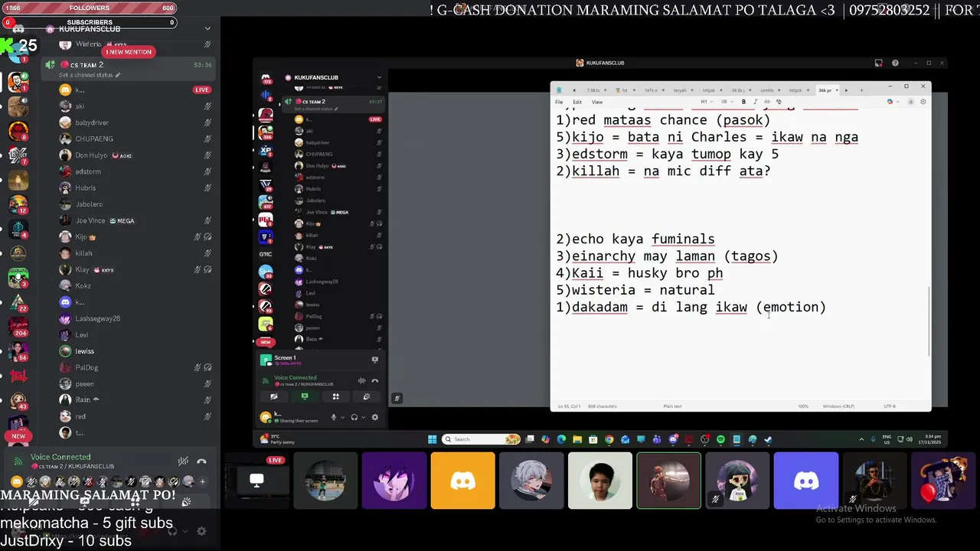The width and height of the screenshot is (980, 551).
Task: Add a new Notepad tab
Action: tap(861, 90)
